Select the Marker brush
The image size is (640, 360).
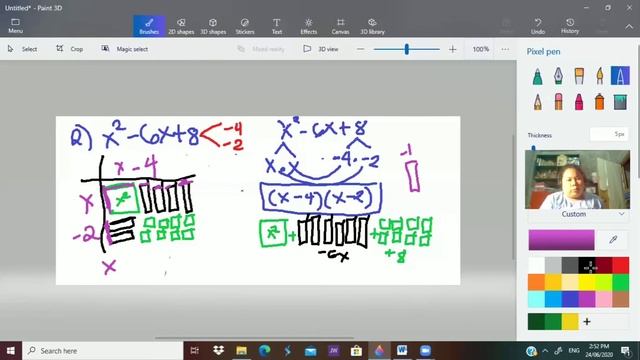(538, 76)
